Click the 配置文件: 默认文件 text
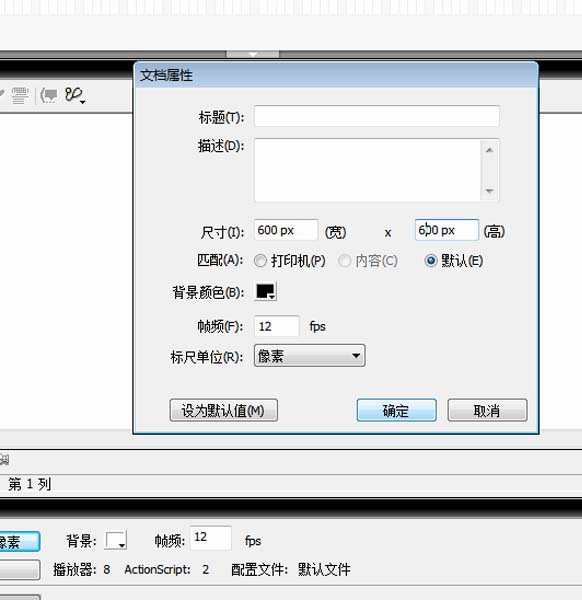Viewport: 582px width, 600px height. click(x=291, y=569)
